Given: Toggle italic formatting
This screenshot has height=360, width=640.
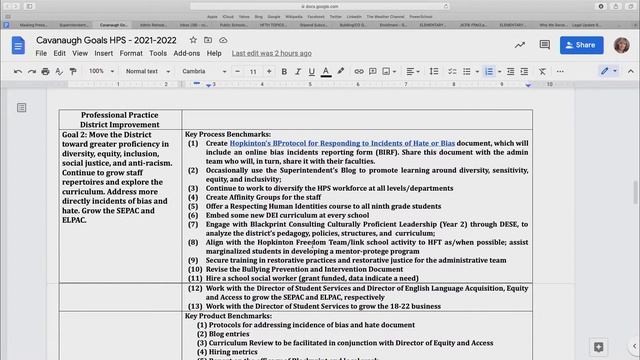Looking at the screenshot, I should pos(298,71).
